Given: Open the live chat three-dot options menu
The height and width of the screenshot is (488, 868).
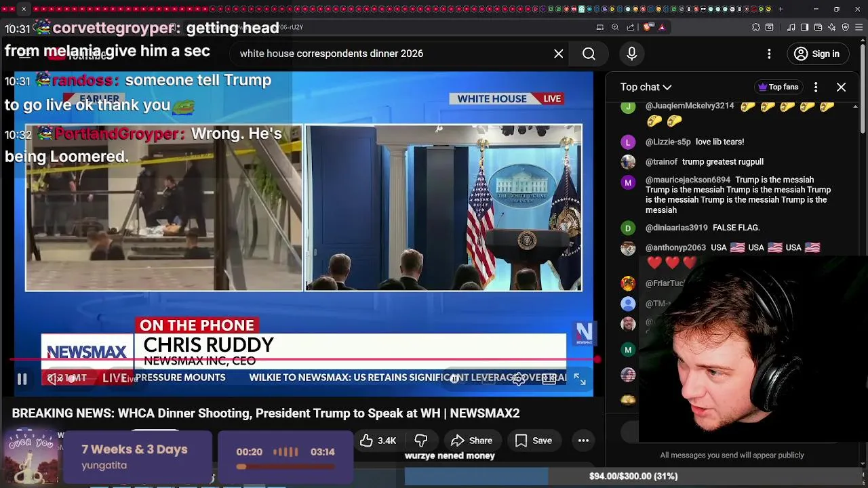Looking at the screenshot, I should pyautogui.click(x=816, y=87).
